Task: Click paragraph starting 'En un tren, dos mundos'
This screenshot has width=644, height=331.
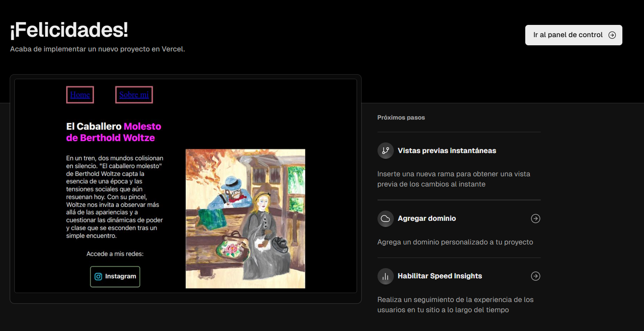Action: tap(115, 197)
